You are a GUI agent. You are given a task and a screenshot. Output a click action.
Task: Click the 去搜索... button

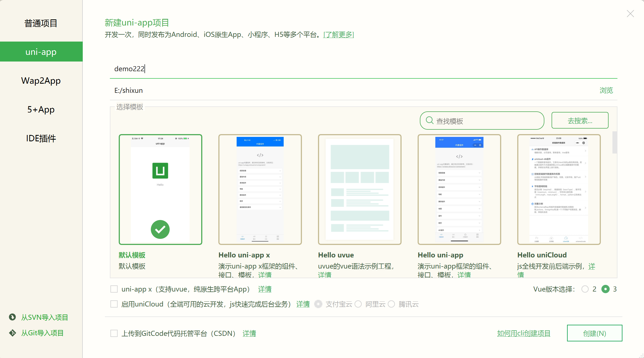tap(580, 120)
